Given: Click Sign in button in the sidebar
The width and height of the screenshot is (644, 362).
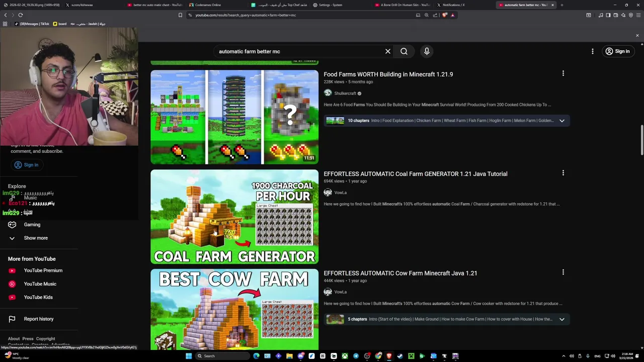Looking at the screenshot, I should 26,165.
